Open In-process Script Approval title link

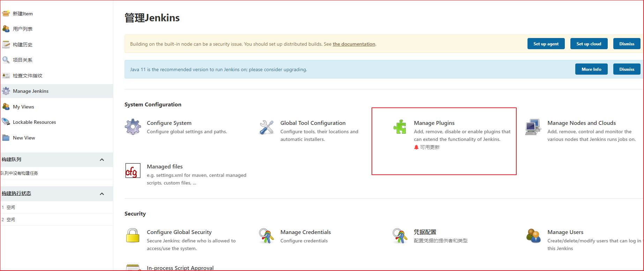coord(180,268)
